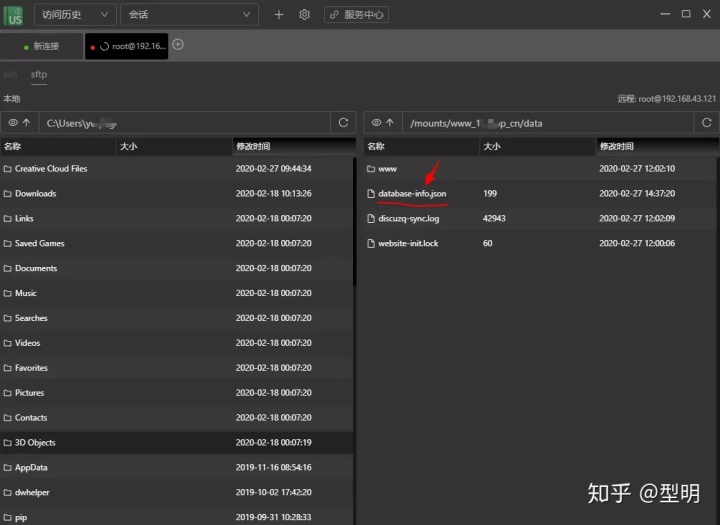720x525 pixels.
Task: Select the pip folder
Action: click(176, 517)
